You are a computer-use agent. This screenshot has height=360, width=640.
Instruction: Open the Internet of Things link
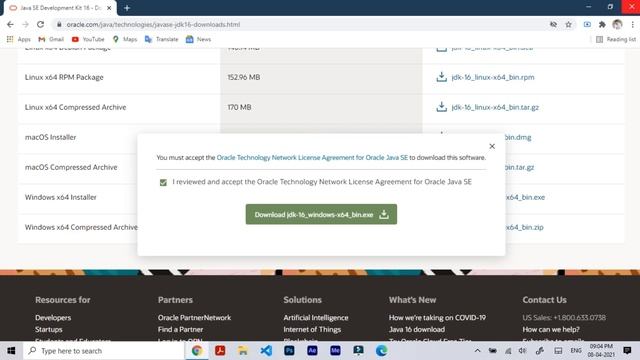312,329
